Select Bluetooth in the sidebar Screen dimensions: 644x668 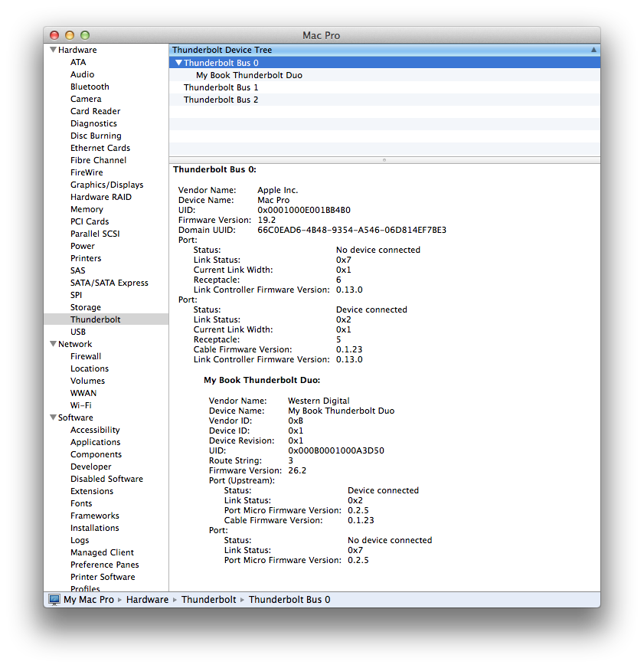(90, 87)
